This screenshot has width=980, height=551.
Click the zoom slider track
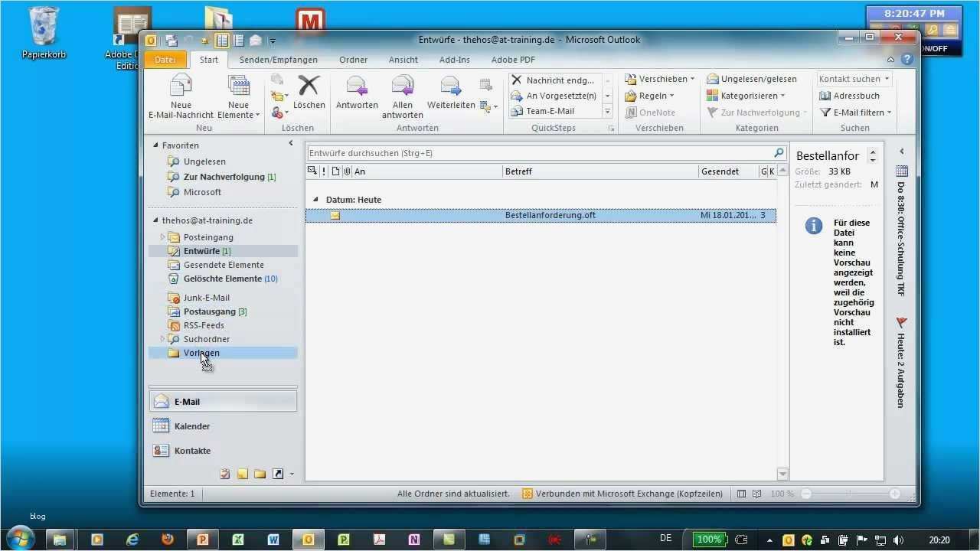[x=850, y=494]
